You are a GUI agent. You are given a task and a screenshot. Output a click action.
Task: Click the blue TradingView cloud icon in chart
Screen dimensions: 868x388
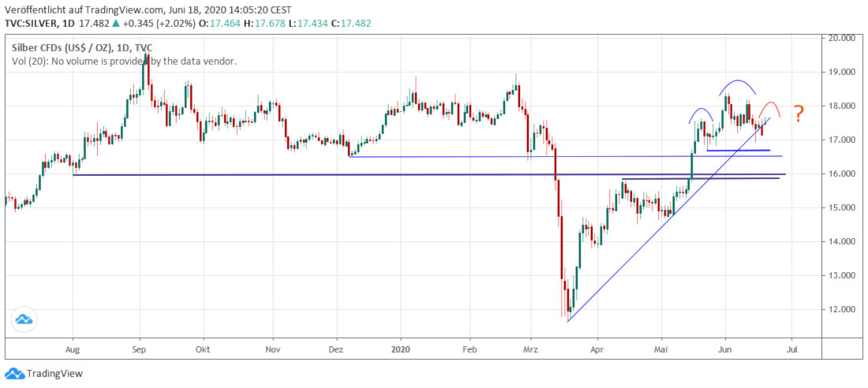coord(22,319)
